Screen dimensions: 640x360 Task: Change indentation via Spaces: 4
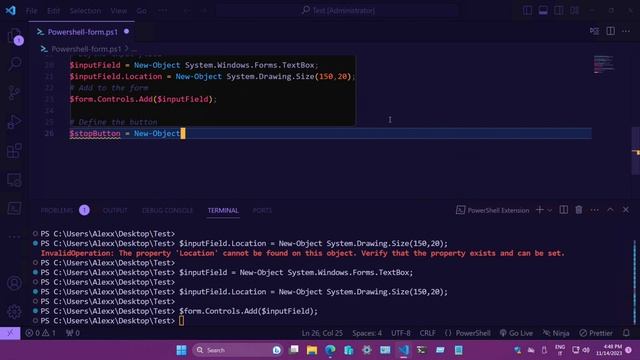(367, 333)
